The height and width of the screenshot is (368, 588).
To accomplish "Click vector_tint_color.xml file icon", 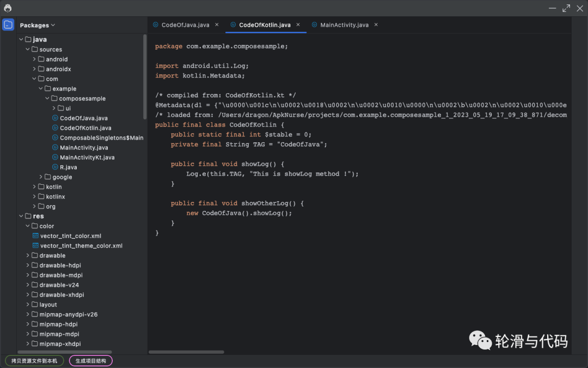I will 35,236.
